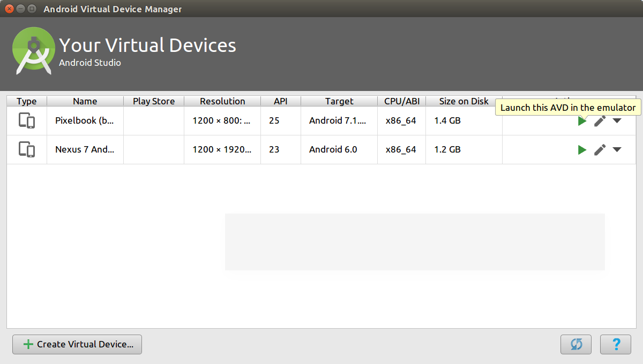Screen dimensions: 643x364
Task: Close the Android Virtual Device Manager window
Action: click(x=9, y=9)
